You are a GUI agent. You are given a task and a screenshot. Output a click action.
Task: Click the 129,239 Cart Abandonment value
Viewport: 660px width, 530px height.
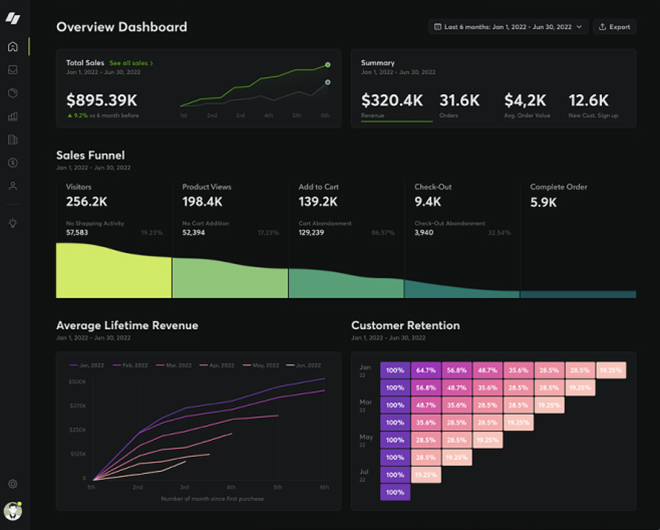coord(311,232)
